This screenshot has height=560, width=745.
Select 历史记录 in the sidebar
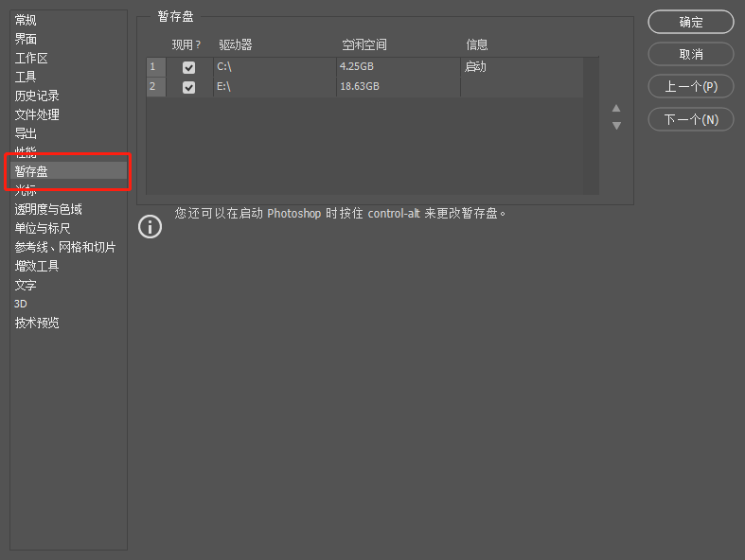[37, 96]
